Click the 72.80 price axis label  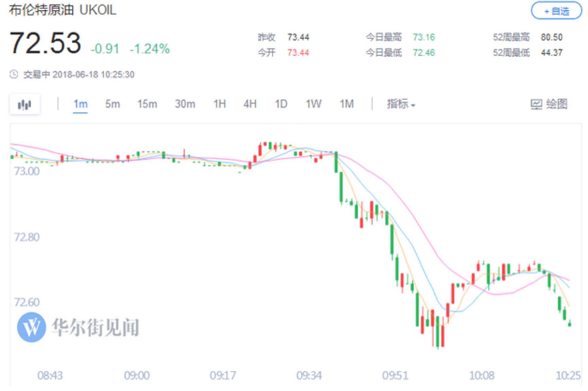coord(27,237)
